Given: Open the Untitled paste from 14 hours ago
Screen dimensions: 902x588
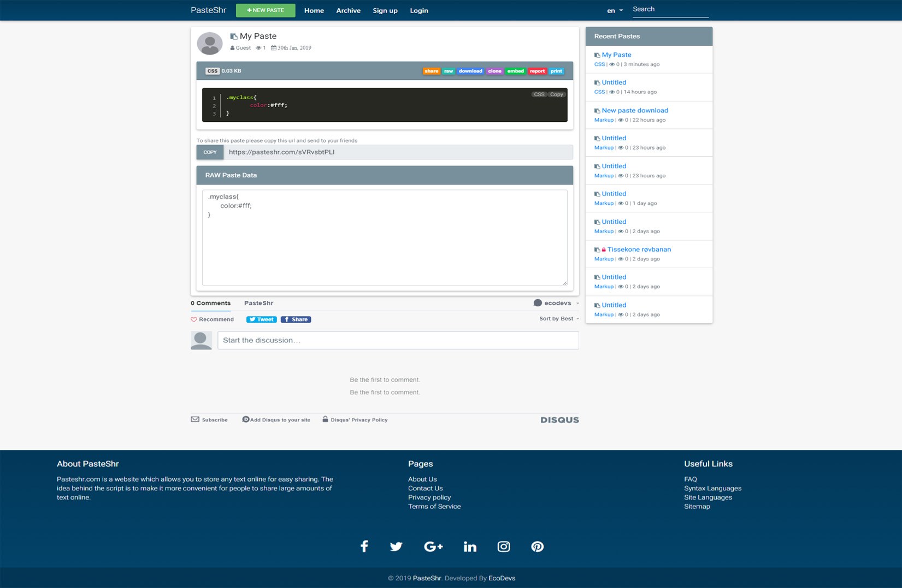Looking at the screenshot, I should pos(614,82).
